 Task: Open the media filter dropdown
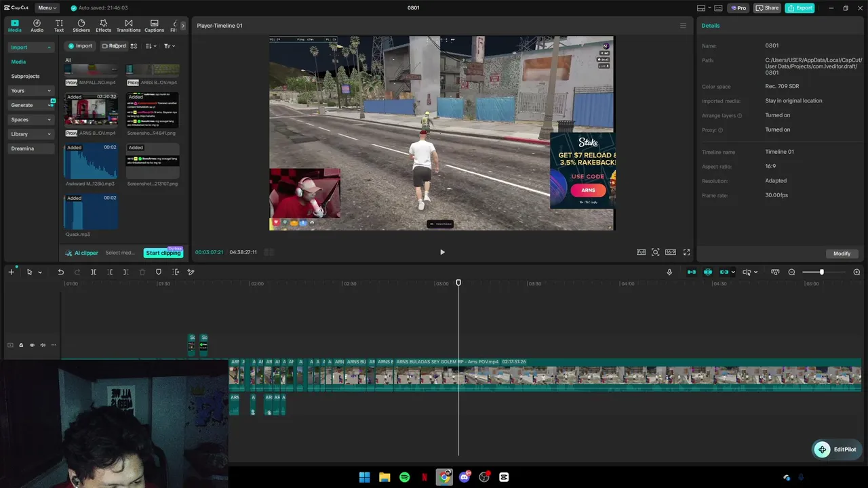tap(169, 46)
